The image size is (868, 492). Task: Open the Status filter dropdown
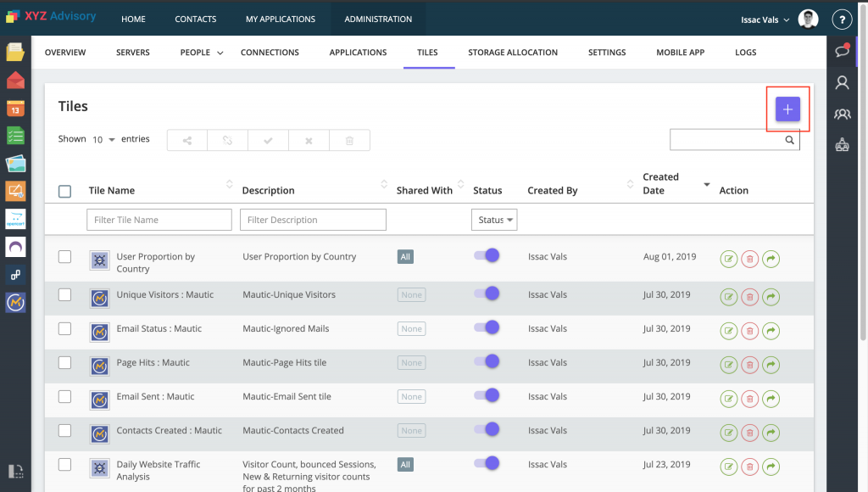tap(494, 220)
